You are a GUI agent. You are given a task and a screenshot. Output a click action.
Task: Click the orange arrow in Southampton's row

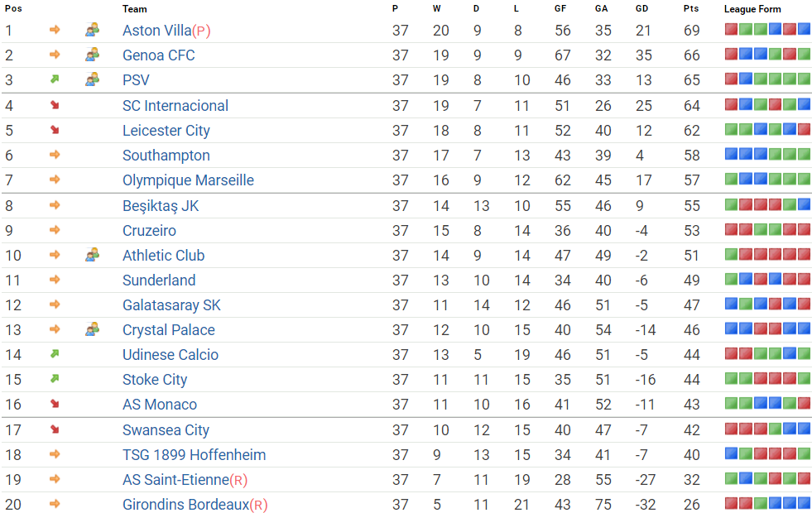[x=55, y=155]
